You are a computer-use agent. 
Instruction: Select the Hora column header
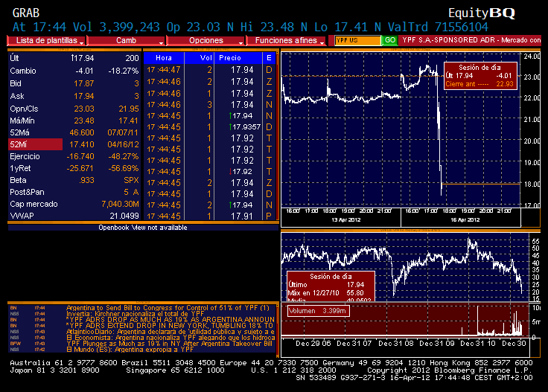tap(164, 58)
